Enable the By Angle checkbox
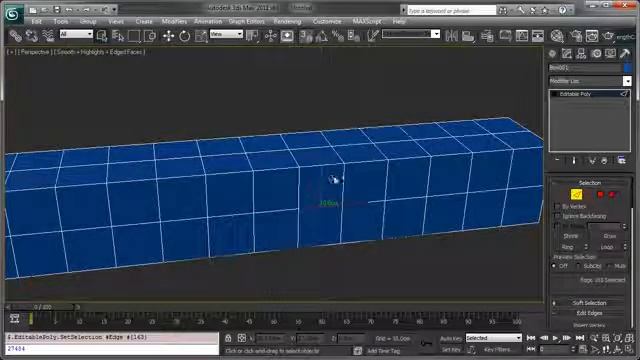 pos(557,226)
